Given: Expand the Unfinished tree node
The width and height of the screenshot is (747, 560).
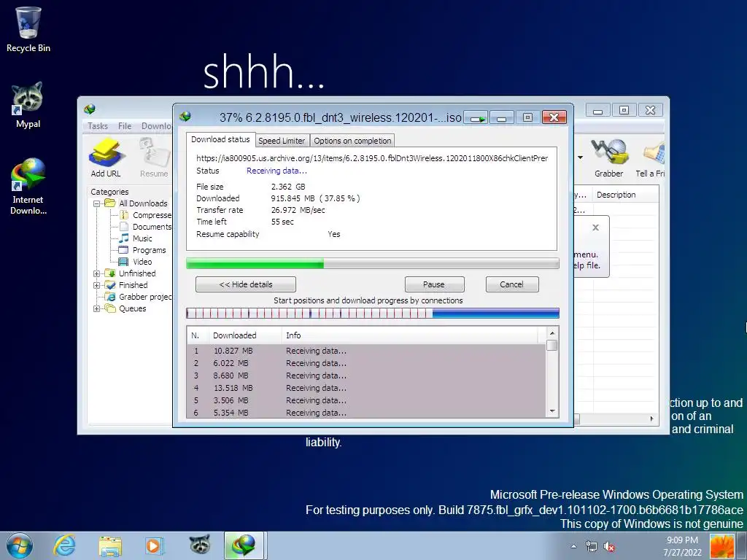Looking at the screenshot, I should tap(97, 273).
